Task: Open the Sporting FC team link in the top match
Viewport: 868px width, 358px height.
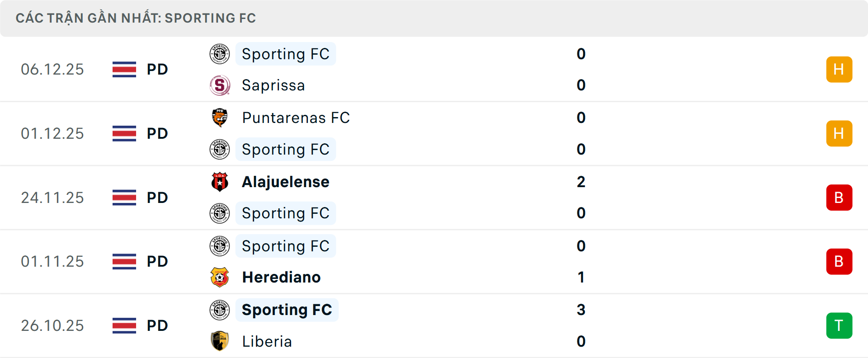Action: pos(285,54)
